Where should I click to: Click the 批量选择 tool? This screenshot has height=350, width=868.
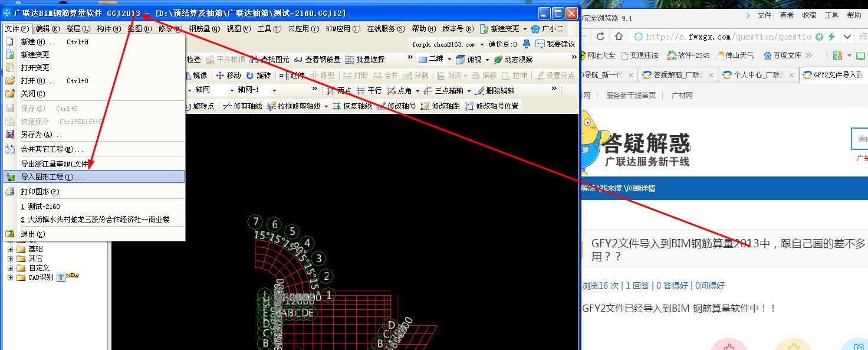click(365, 59)
